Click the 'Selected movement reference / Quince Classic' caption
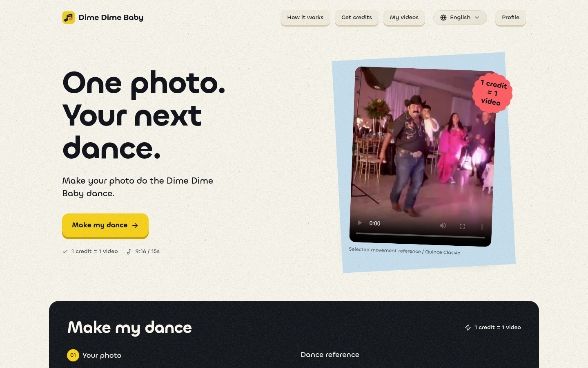Screen dimensions: 588x368 [x=404, y=251]
